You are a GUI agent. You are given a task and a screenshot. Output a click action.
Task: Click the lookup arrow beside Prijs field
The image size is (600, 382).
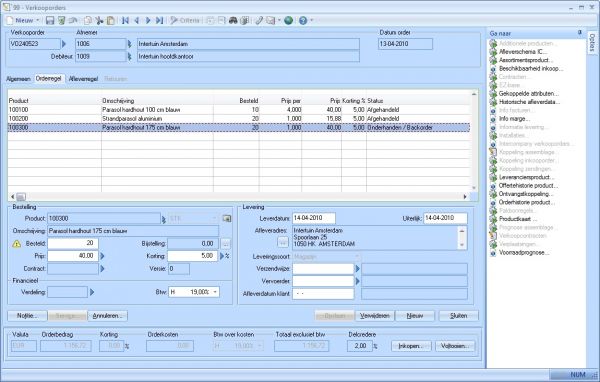pos(102,256)
